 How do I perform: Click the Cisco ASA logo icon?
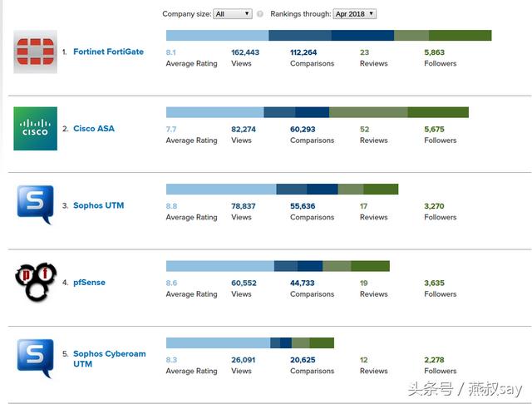36,129
